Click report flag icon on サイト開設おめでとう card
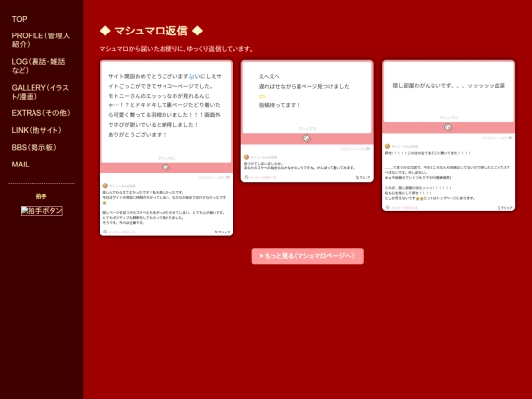Image resolution: width=532 pixels, height=399 pixels. pyautogui.click(x=228, y=177)
